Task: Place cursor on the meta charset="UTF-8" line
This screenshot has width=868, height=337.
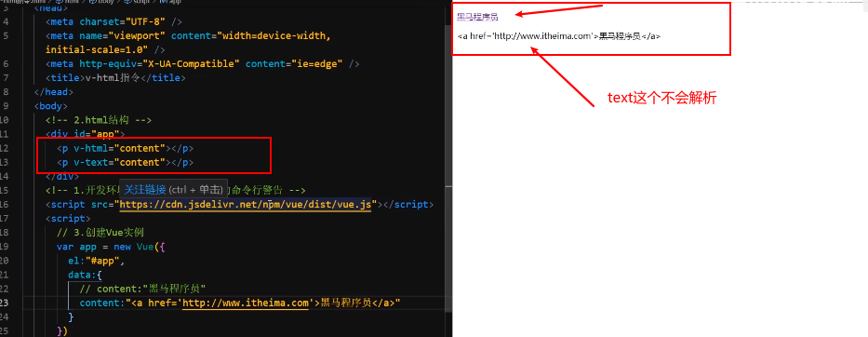Action: click(x=114, y=22)
